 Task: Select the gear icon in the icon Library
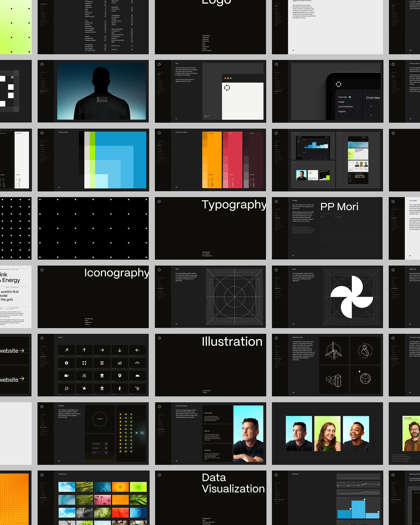66,363
